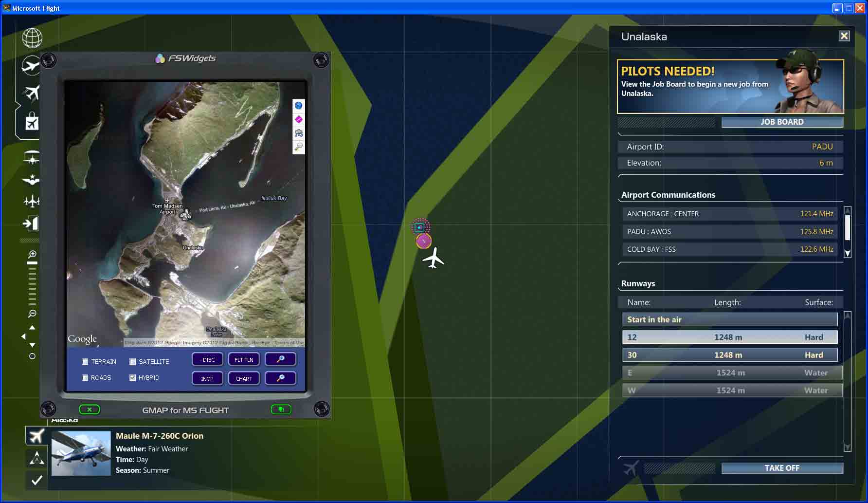868x503 pixels.
Task: Click Maule M-7-260C Orion title
Action: 160,436
